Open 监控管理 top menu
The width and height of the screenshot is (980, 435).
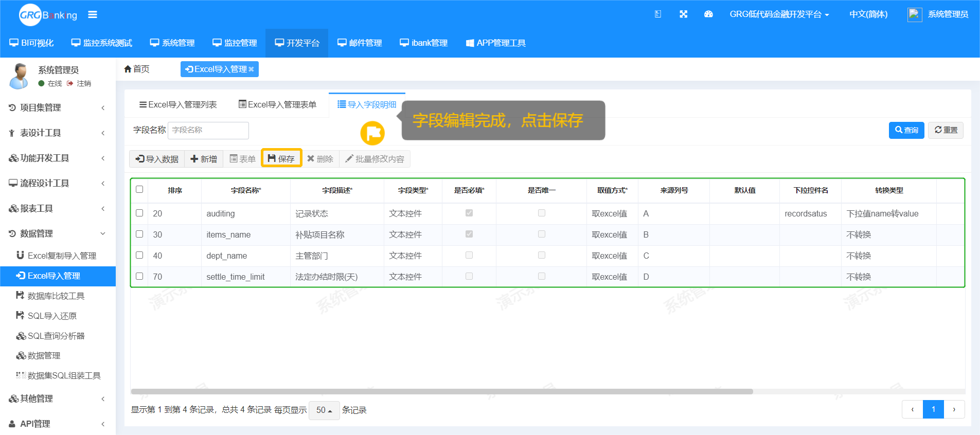pos(235,43)
